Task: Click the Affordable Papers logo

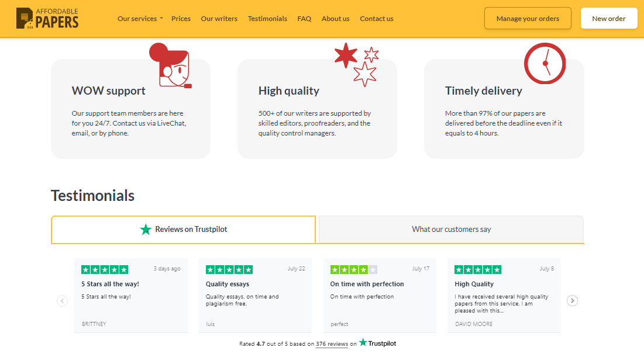Action: point(47,18)
